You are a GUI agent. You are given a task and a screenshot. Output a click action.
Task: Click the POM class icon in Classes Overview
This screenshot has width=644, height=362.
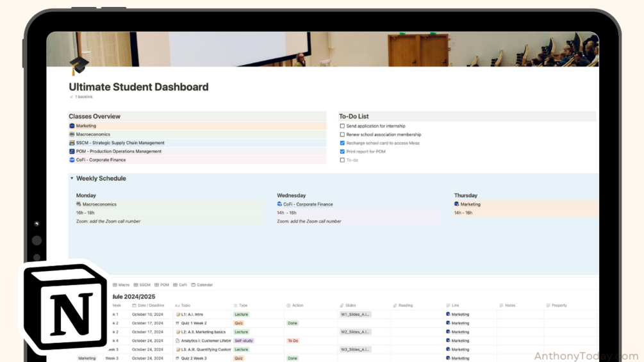[72, 151]
